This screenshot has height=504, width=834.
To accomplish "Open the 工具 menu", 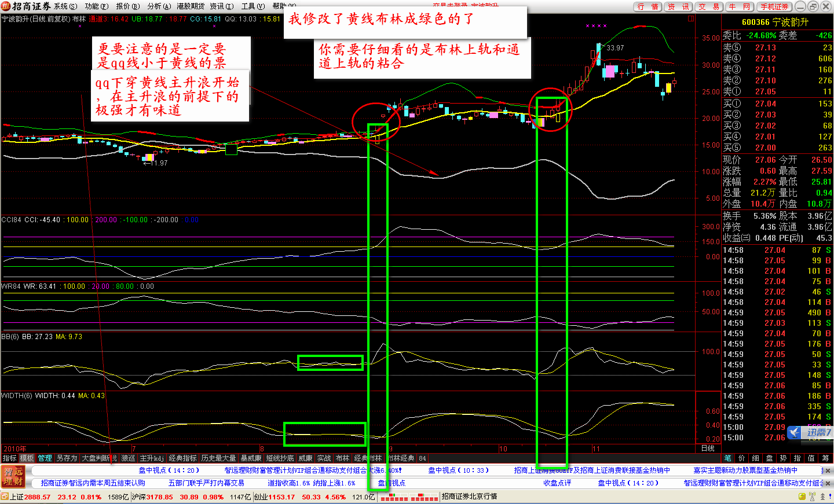I will click(x=253, y=6).
